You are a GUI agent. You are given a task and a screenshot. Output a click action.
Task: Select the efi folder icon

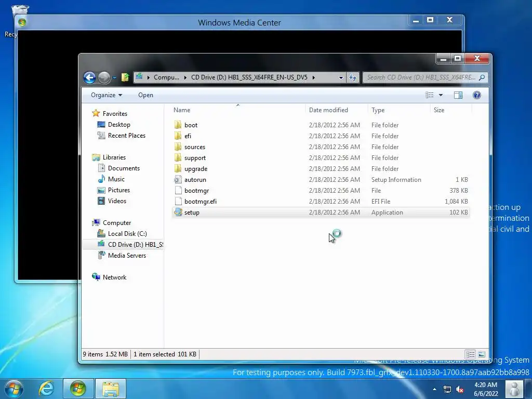178,136
